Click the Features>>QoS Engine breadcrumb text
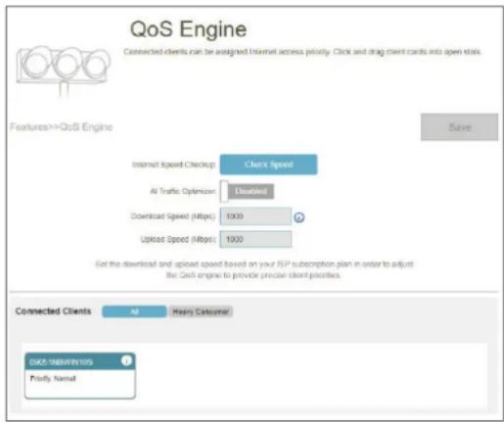Image resolution: width=504 pixels, height=422 pixels. point(62,127)
